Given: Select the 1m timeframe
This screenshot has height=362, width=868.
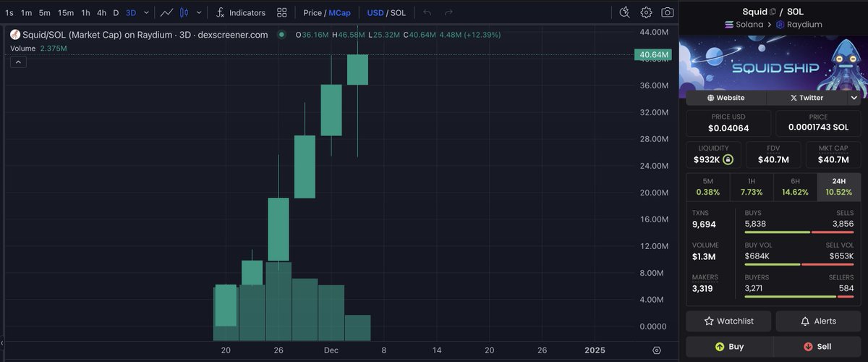Looking at the screenshot, I should point(27,13).
